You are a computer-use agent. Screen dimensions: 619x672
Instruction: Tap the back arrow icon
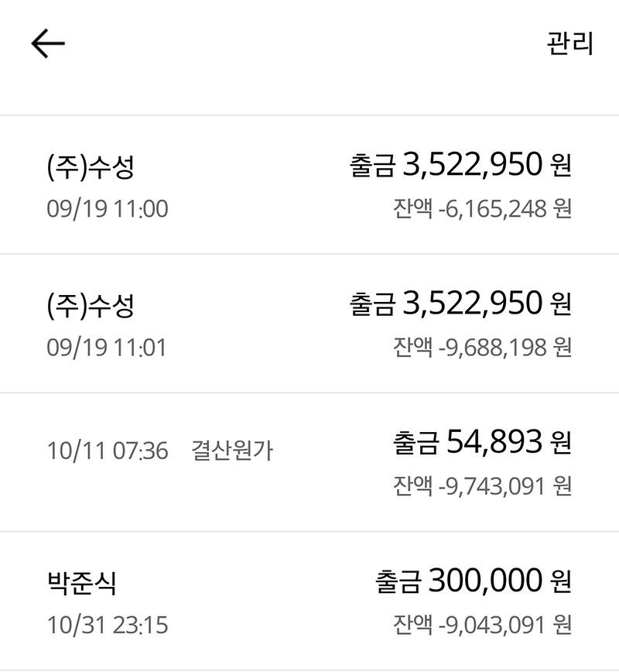(48, 44)
